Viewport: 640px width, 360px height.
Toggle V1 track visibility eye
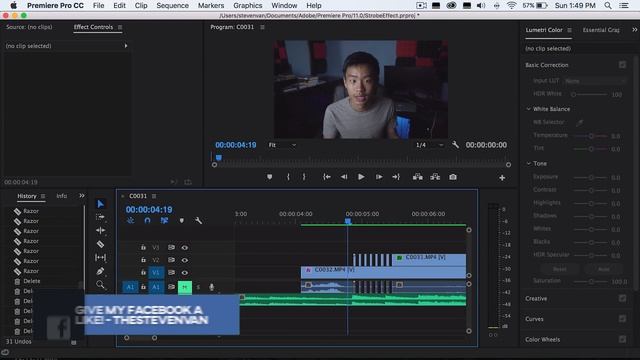185,273
